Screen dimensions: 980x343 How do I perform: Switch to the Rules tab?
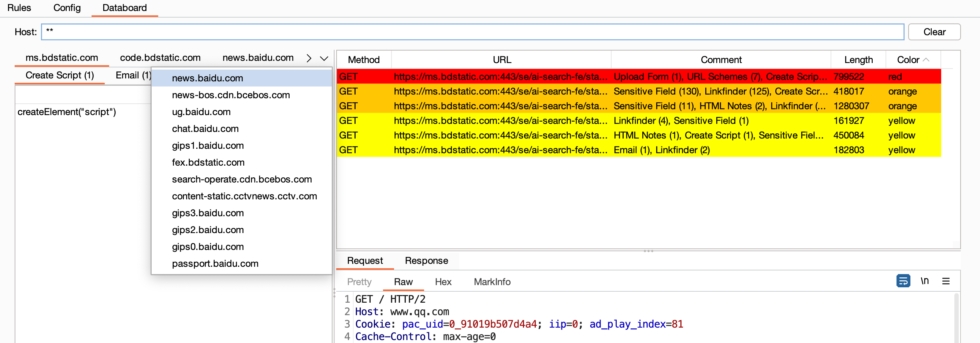(19, 8)
